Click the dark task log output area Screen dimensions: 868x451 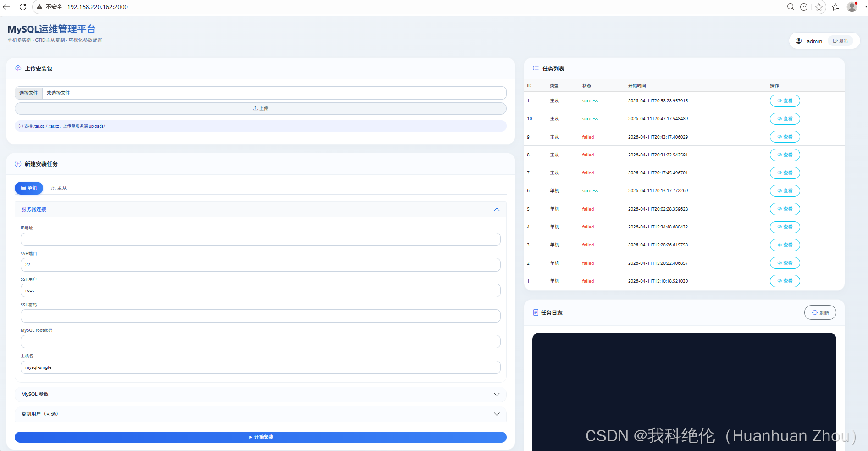684,391
